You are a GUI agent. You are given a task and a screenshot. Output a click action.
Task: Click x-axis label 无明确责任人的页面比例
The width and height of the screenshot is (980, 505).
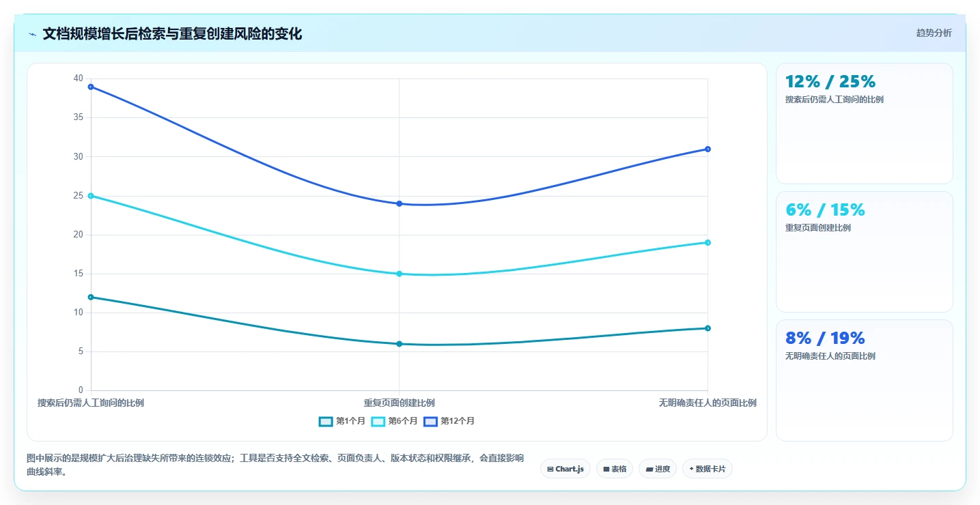(708, 403)
